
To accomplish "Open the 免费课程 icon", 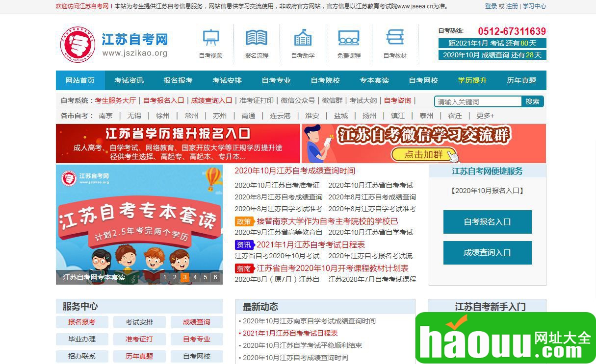I will pos(349,38).
